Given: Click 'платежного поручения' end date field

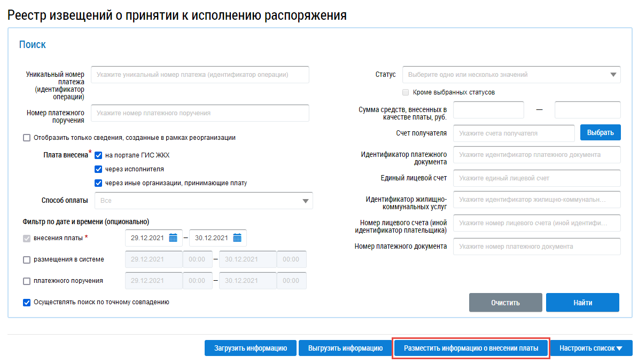Looking at the screenshot, I should coord(248,281).
